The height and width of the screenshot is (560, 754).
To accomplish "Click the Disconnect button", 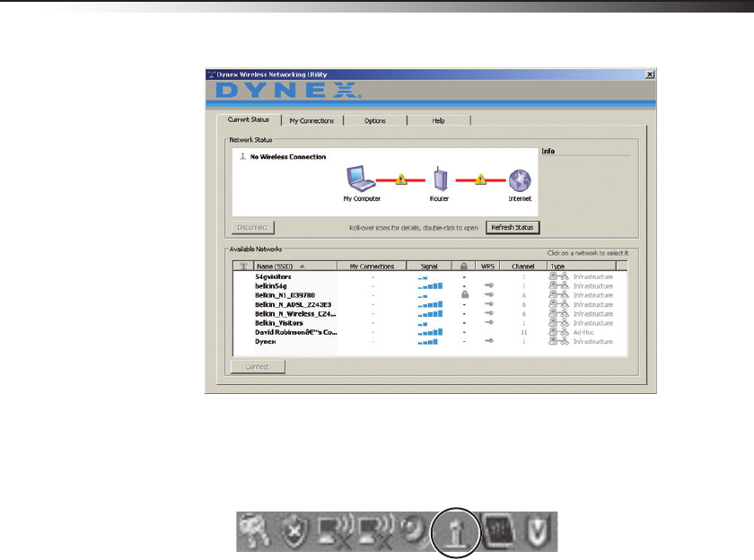I will [252, 227].
